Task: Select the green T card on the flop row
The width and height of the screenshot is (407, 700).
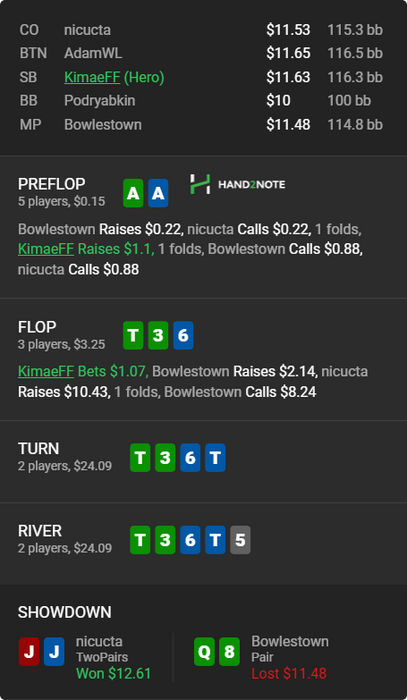Action: coord(133,335)
